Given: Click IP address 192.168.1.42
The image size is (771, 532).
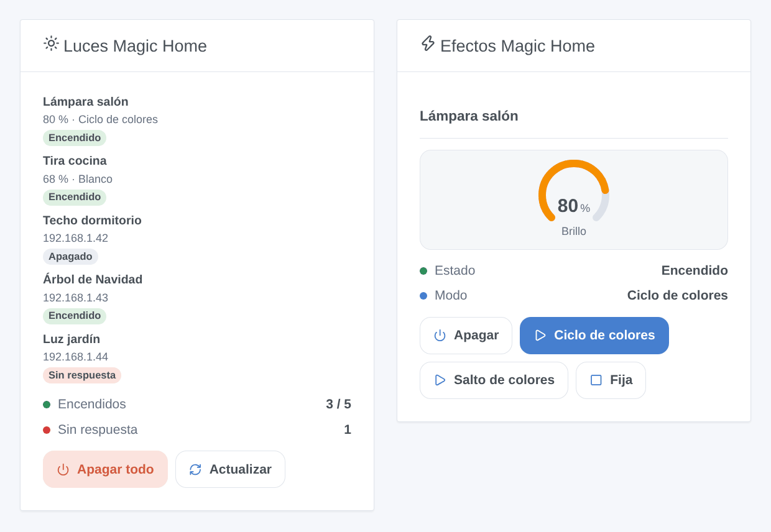Looking at the screenshot, I should pos(75,238).
